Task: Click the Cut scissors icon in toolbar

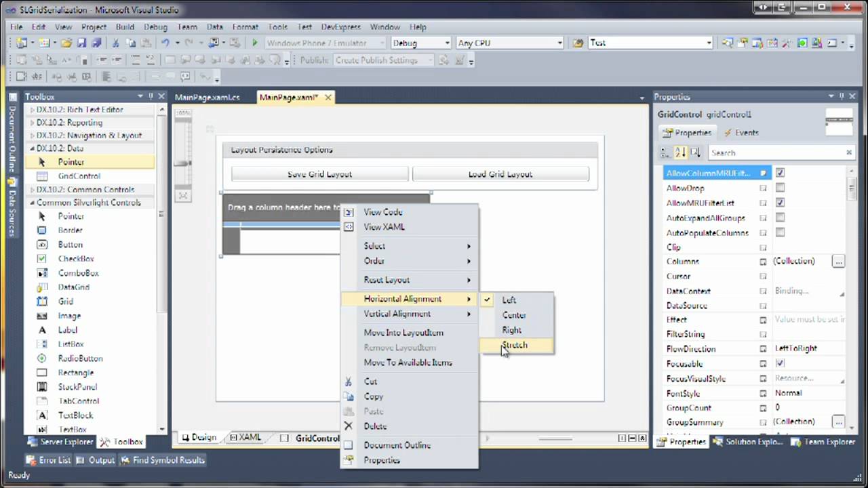Action: [115, 43]
